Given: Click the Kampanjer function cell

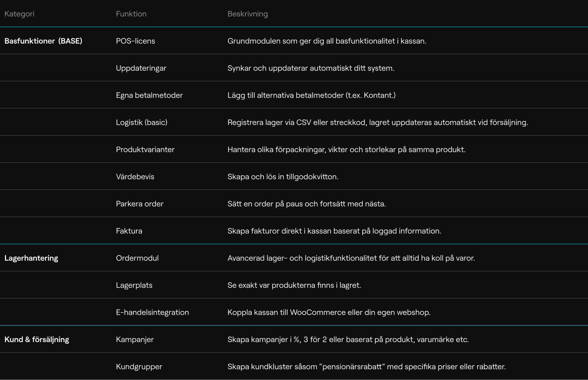Looking at the screenshot, I should [x=135, y=339].
